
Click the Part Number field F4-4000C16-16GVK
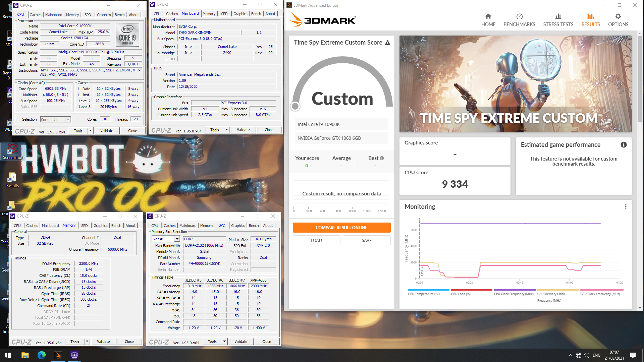click(204, 263)
